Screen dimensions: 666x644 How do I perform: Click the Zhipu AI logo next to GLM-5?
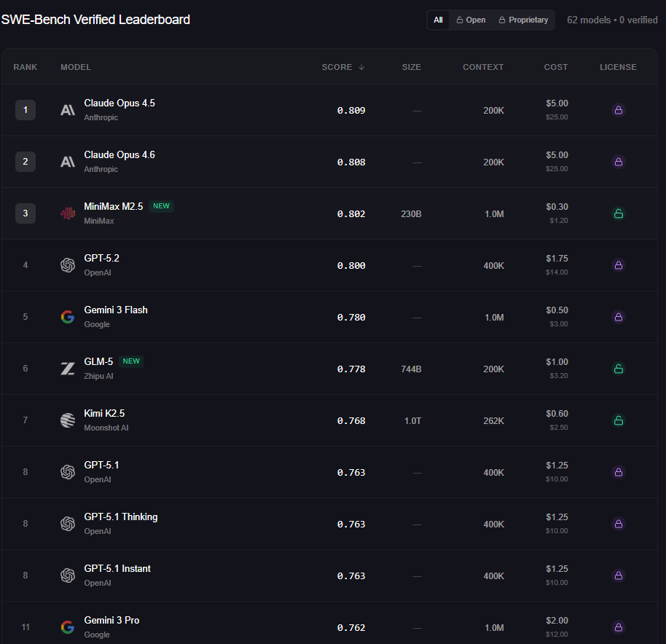coord(67,369)
